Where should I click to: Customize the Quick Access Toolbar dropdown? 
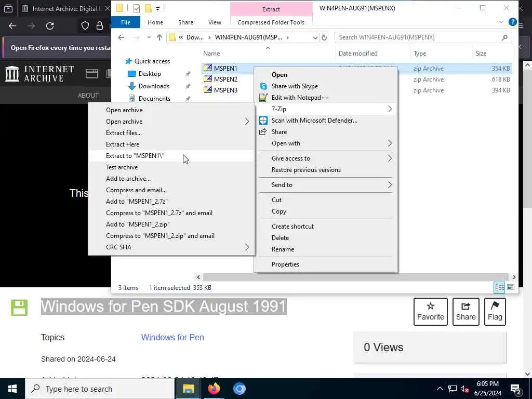tap(157, 8)
